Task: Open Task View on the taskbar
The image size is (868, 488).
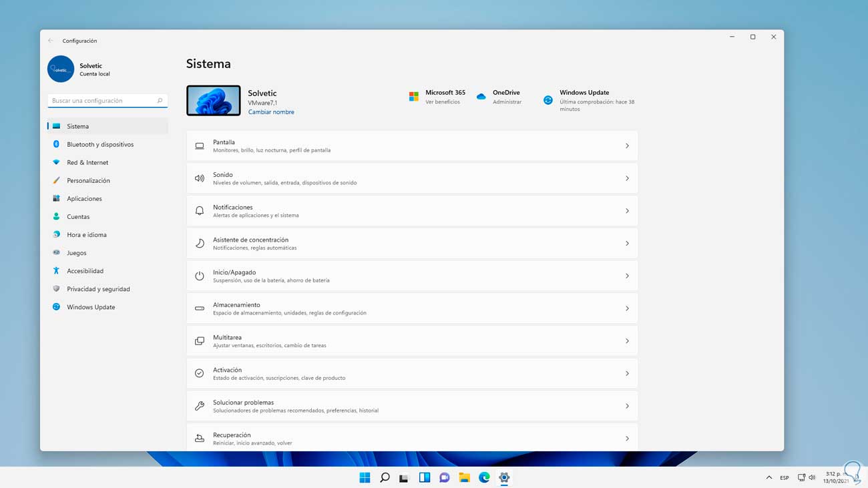Action: point(404,477)
